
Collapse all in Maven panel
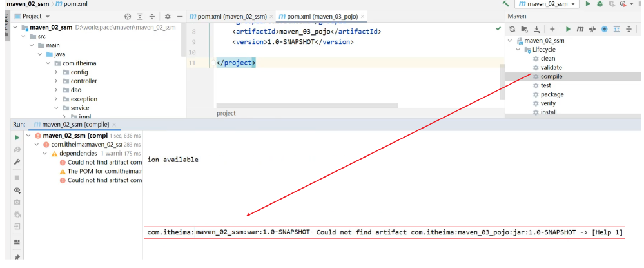click(629, 29)
